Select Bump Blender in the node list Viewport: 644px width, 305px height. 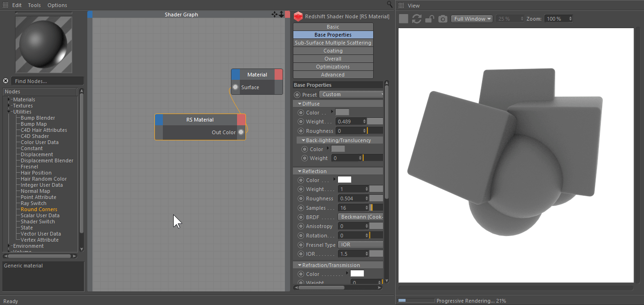(x=38, y=118)
